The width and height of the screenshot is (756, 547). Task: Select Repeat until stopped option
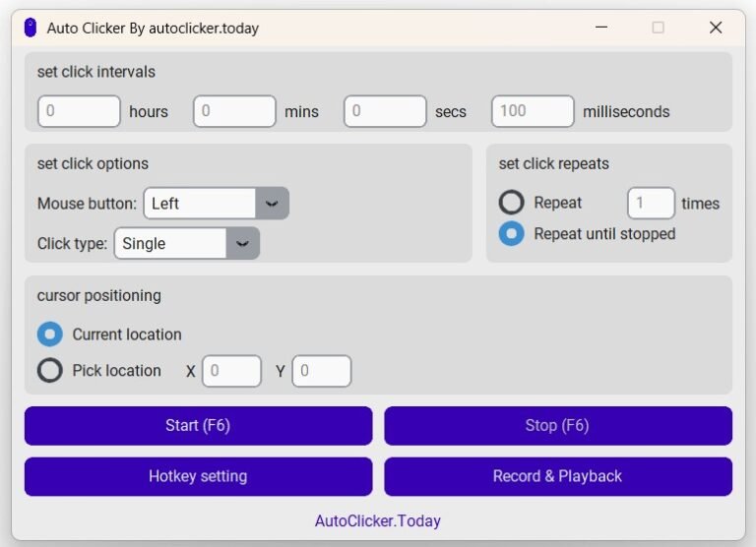click(x=512, y=234)
